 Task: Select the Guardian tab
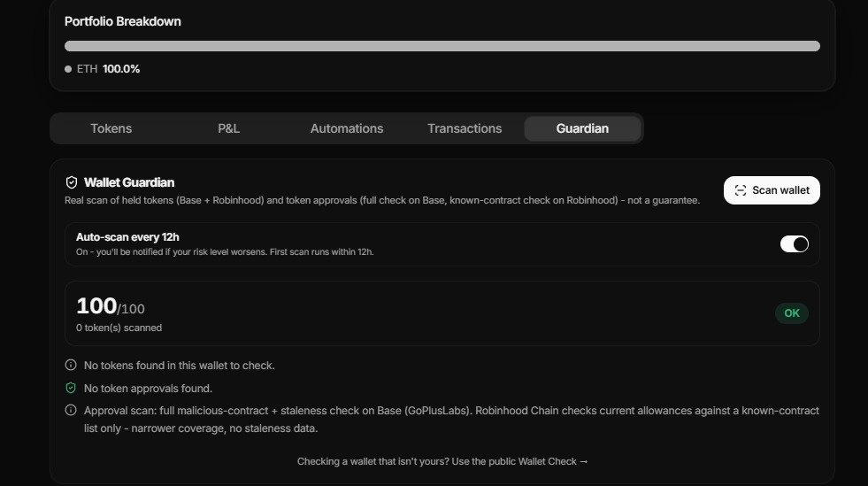582,128
